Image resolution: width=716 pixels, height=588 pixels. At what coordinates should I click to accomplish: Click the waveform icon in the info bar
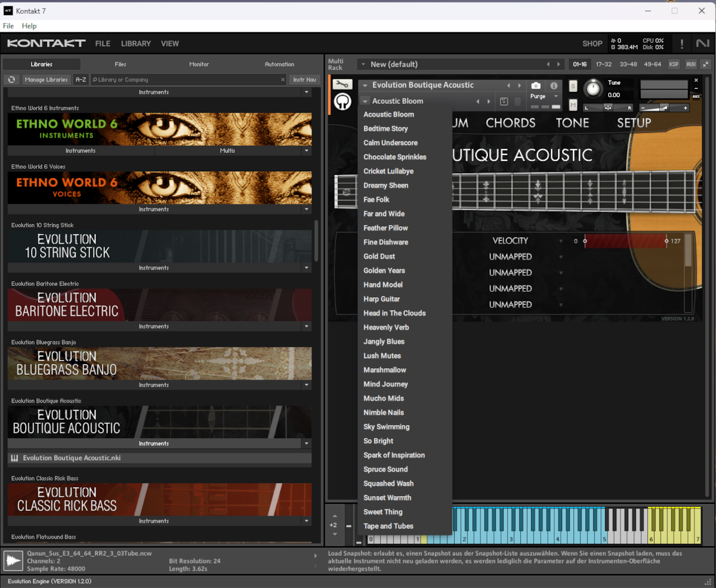click(x=13, y=561)
